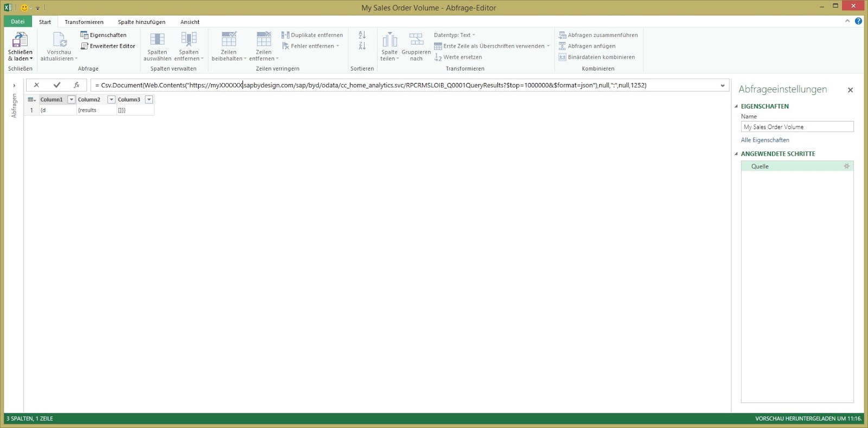Image resolution: width=868 pixels, height=428 pixels.
Task: Sort ascending with the A-Z icon
Action: coord(362,35)
